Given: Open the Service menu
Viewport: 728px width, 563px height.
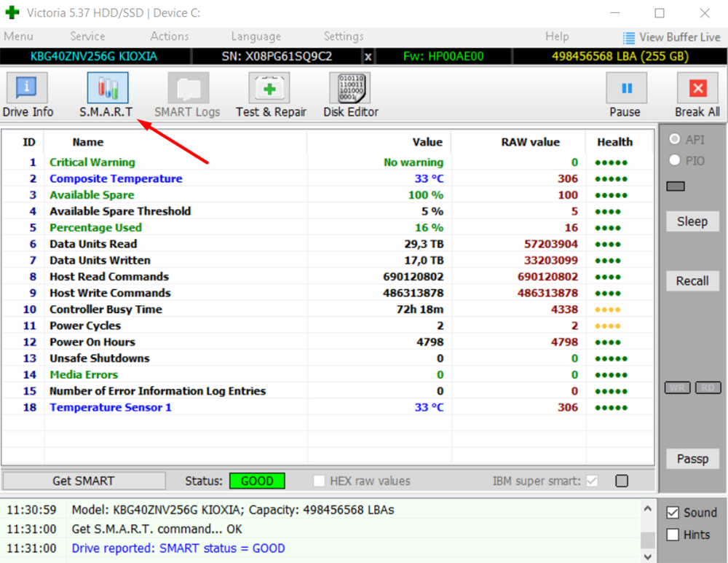Looking at the screenshot, I should click(x=87, y=36).
